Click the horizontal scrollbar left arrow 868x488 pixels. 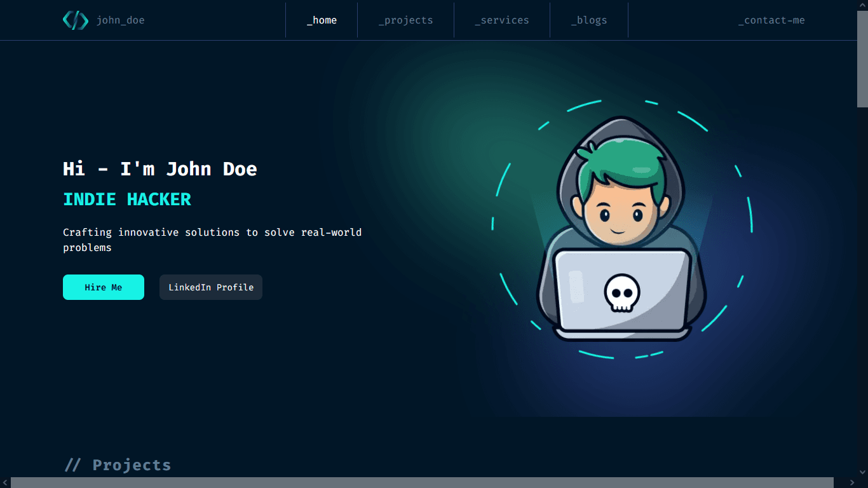(4, 483)
